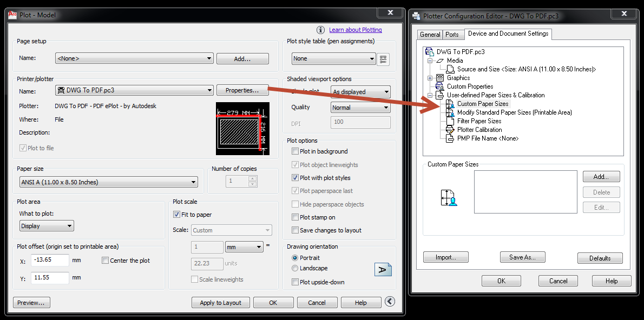Open the Learn about Plotting link
This screenshot has width=644, height=320.
click(356, 30)
